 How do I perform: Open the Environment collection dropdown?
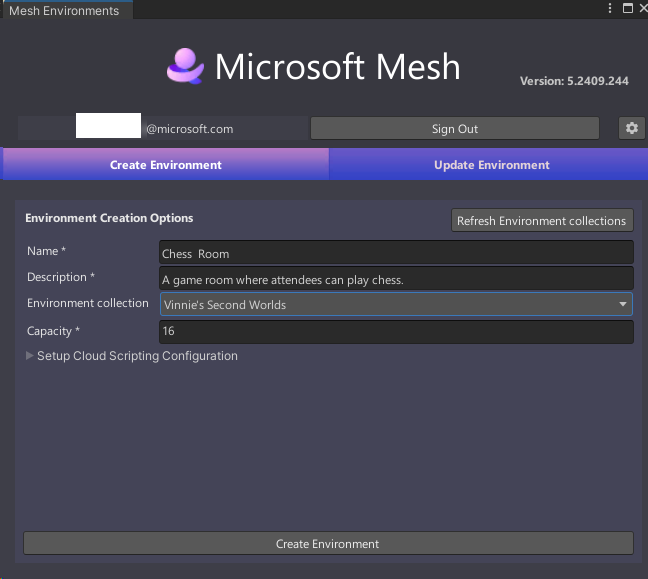[396, 305]
